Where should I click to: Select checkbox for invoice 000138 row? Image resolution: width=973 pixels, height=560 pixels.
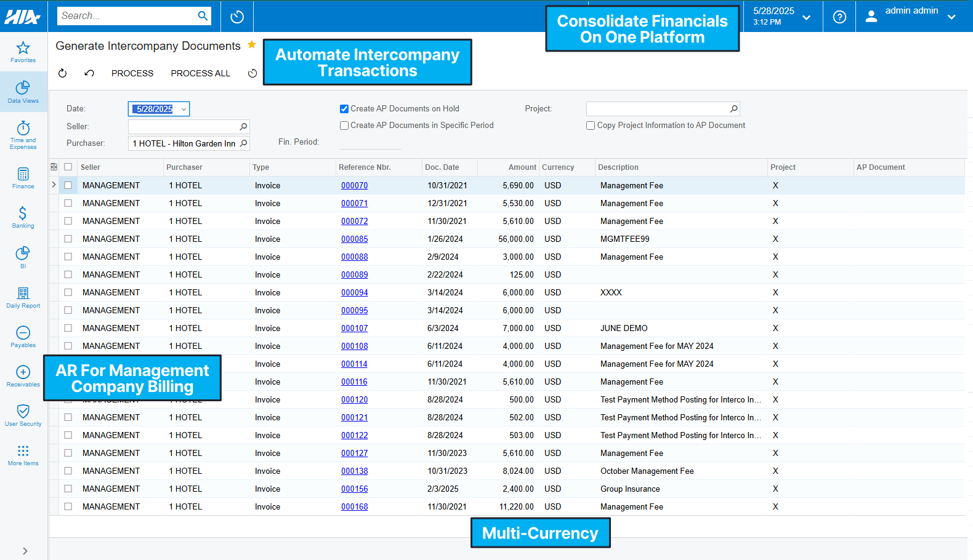[68, 471]
